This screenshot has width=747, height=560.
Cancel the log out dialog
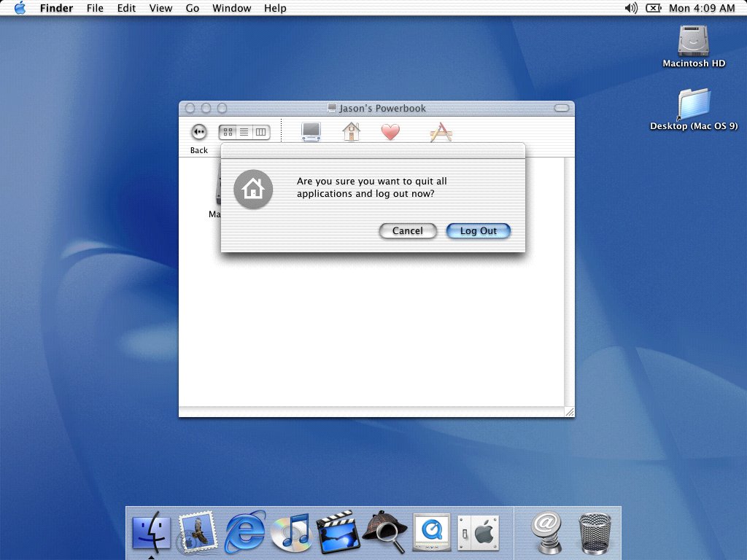pos(407,231)
